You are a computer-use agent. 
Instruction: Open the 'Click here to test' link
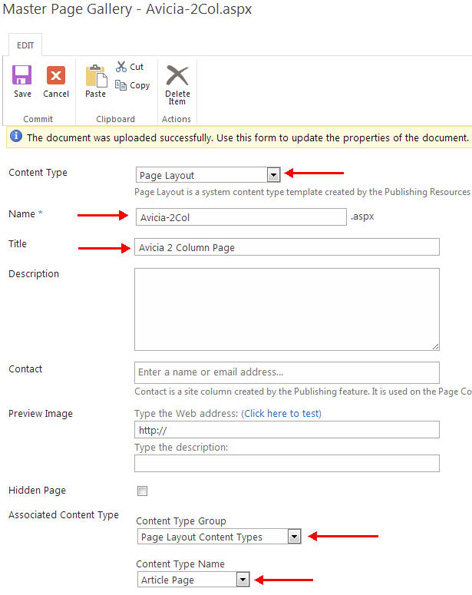click(281, 413)
